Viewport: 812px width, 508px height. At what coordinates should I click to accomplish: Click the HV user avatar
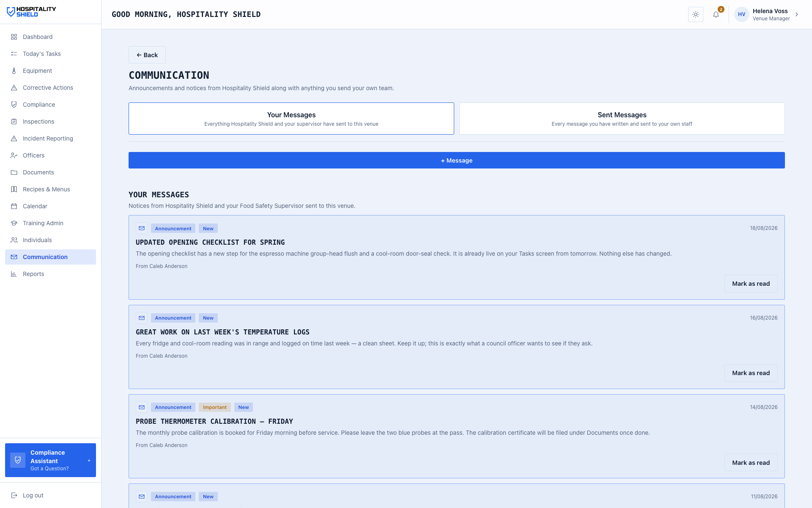pos(742,14)
